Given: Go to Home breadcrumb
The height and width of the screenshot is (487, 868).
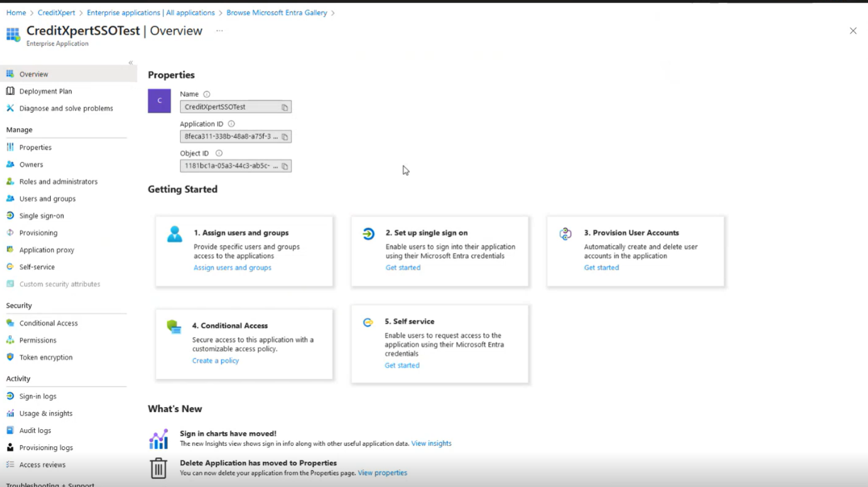Looking at the screenshot, I should pos(16,12).
